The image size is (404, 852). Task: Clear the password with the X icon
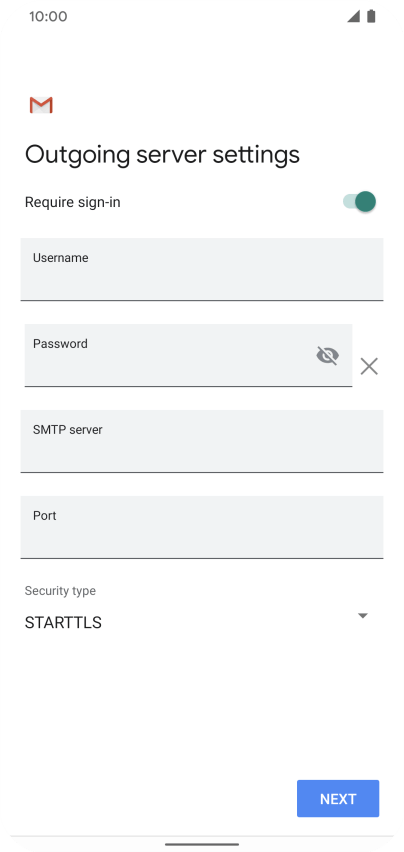[369, 367]
